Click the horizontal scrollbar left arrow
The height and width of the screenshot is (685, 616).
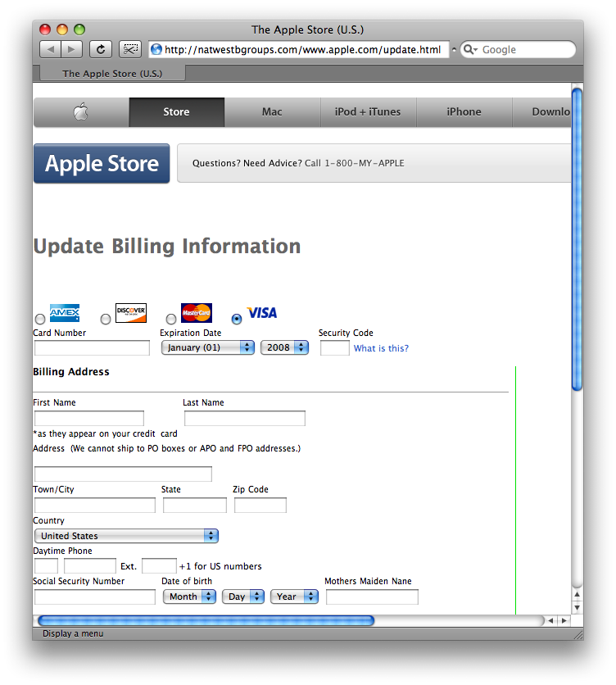click(x=551, y=620)
